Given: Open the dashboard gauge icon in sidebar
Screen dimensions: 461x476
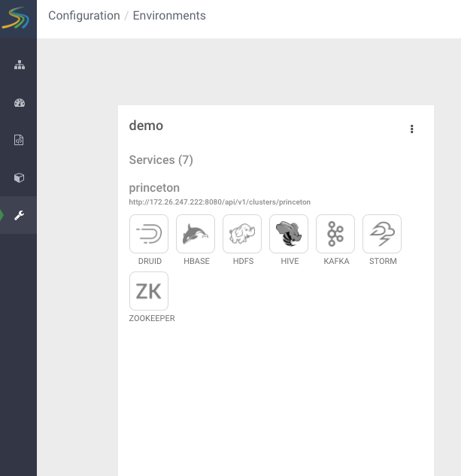Looking at the screenshot, I should [x=20, y=103].
